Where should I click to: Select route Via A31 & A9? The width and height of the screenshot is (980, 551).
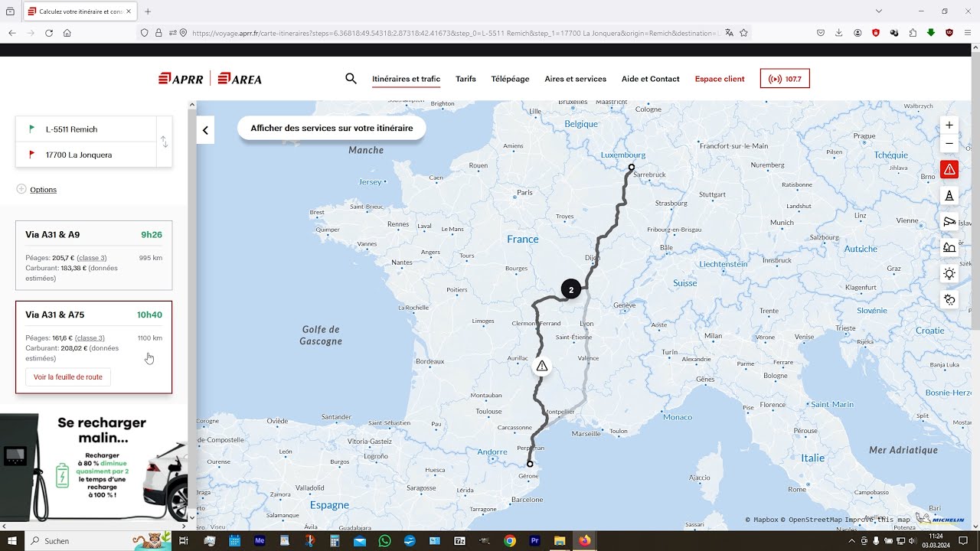coord(93,256)
